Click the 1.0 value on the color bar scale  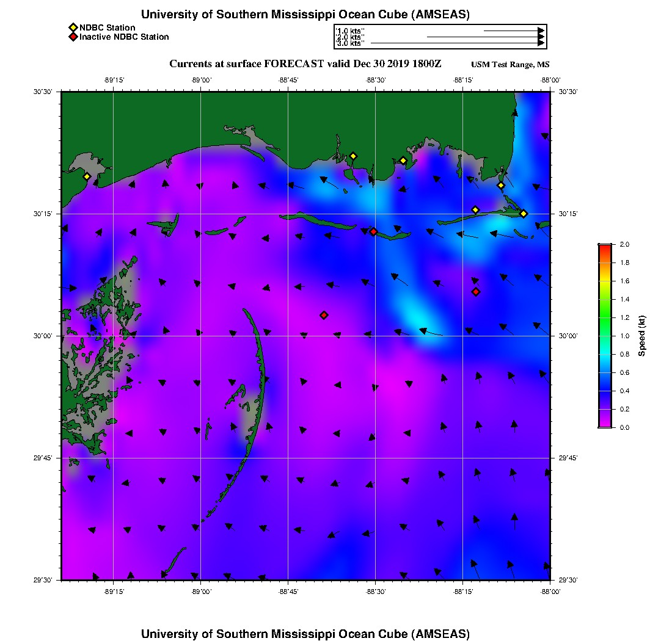[624, 336]
